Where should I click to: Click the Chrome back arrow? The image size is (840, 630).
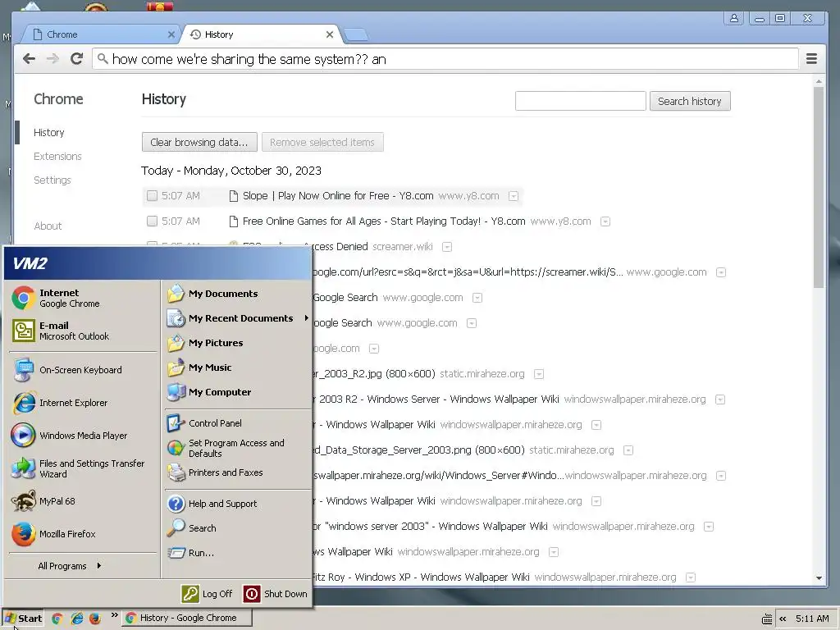29,59
